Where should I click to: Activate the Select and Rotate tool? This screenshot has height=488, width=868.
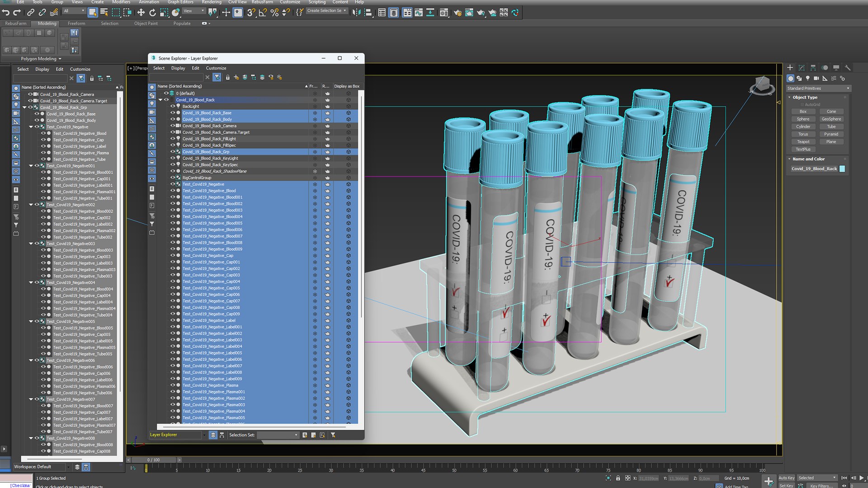152,12
